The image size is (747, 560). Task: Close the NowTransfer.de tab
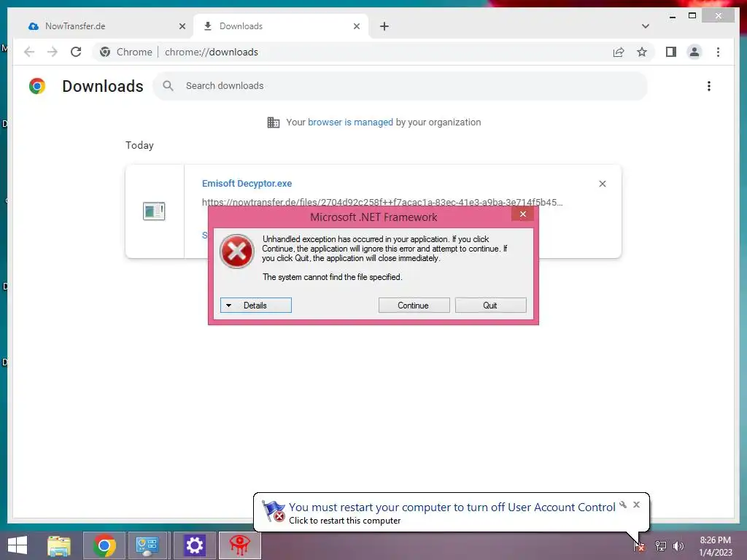click(x=182, y=26)
